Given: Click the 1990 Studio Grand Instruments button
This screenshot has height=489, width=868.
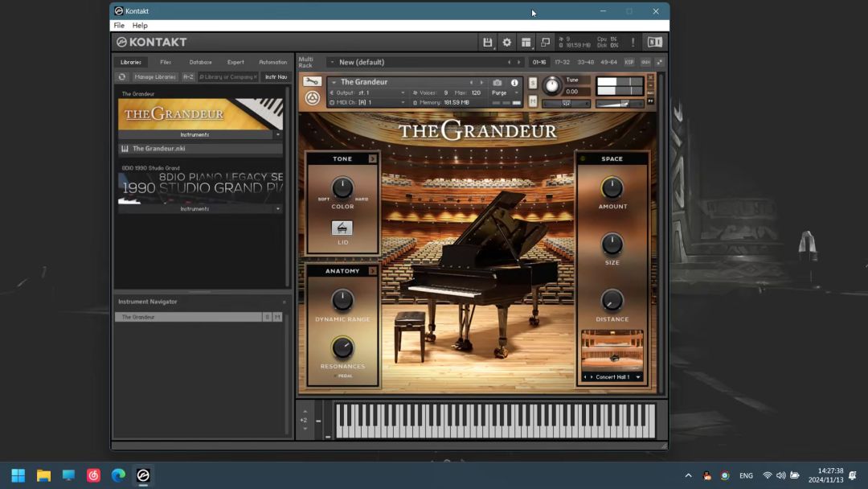Looking at the screenshot, I should click(194, 209).
